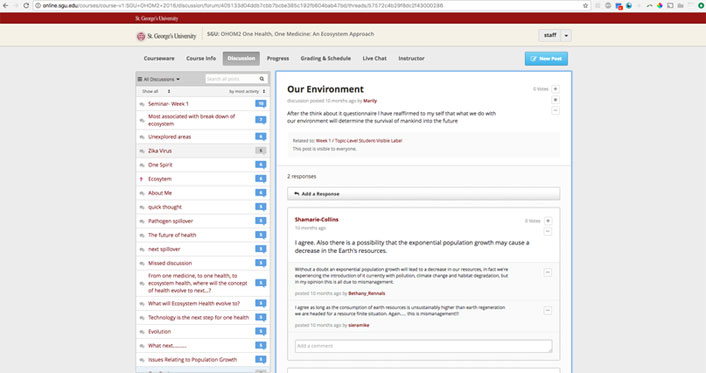
Task: Open the From one medicine, to one health thread
Action: [198, 283]
